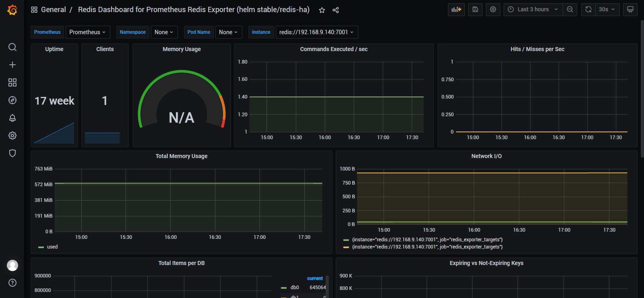Mark dashboard as favorite with star icon
This screenshot has width=644, height=298.
click(x=322, y=10)
